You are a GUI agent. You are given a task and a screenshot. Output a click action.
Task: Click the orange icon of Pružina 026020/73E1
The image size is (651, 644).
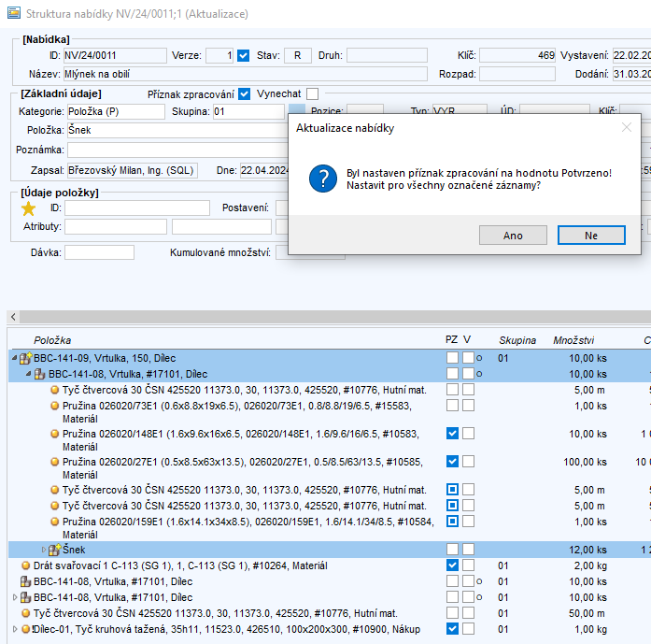(54, 406)
